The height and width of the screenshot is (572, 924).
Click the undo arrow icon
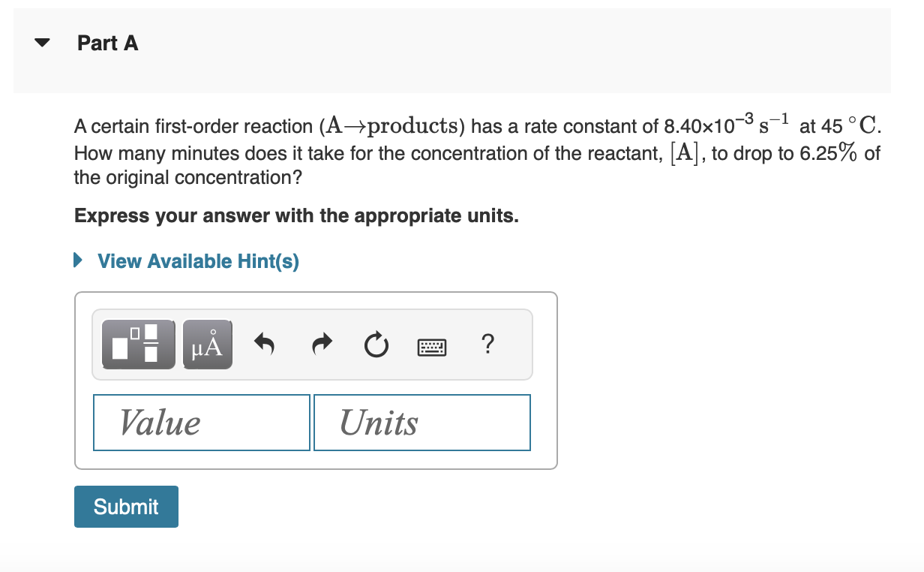264,345
